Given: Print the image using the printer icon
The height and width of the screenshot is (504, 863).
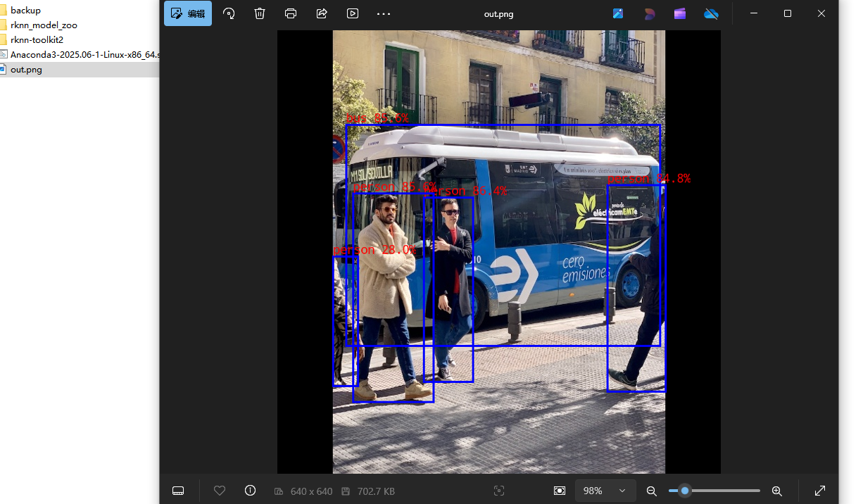Looking at the screenshot, I should click(x=291, y=13).
